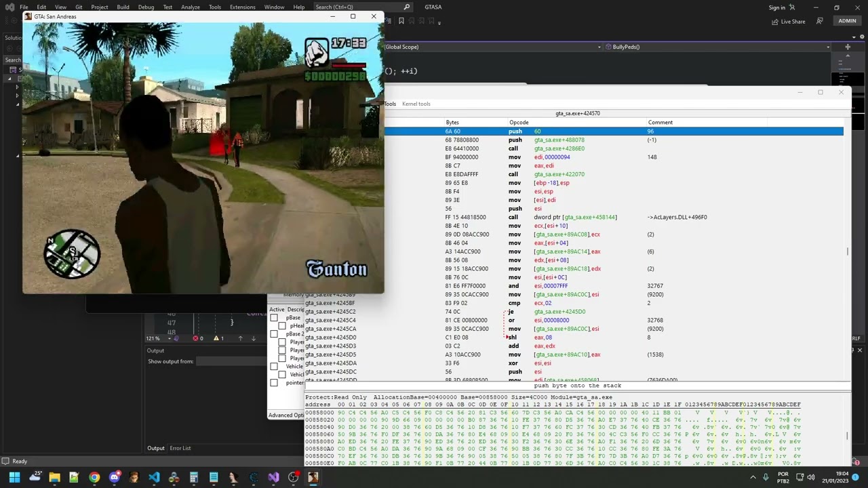Switch to the Error List tab

click(180, 448)
